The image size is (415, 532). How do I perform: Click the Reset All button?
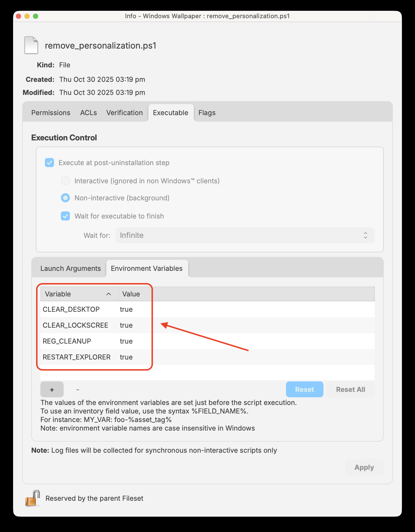coord(350,390)
